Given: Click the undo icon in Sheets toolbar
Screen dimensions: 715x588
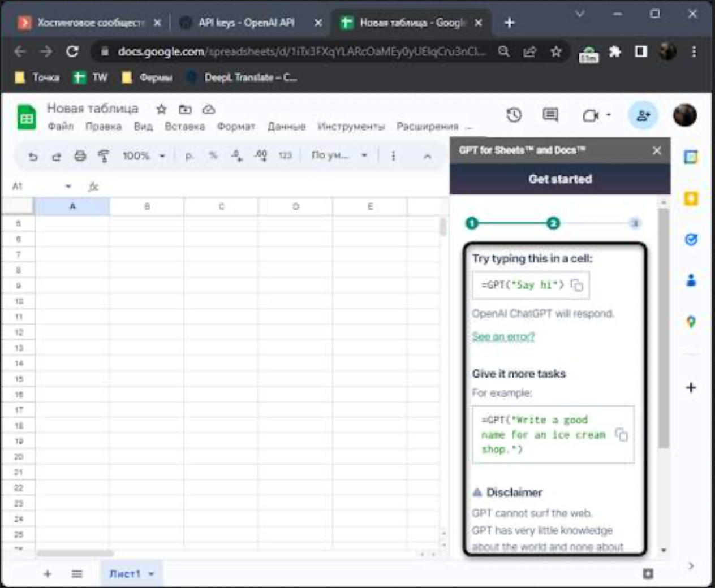Looking at the screenshot, I should point(33,156).
